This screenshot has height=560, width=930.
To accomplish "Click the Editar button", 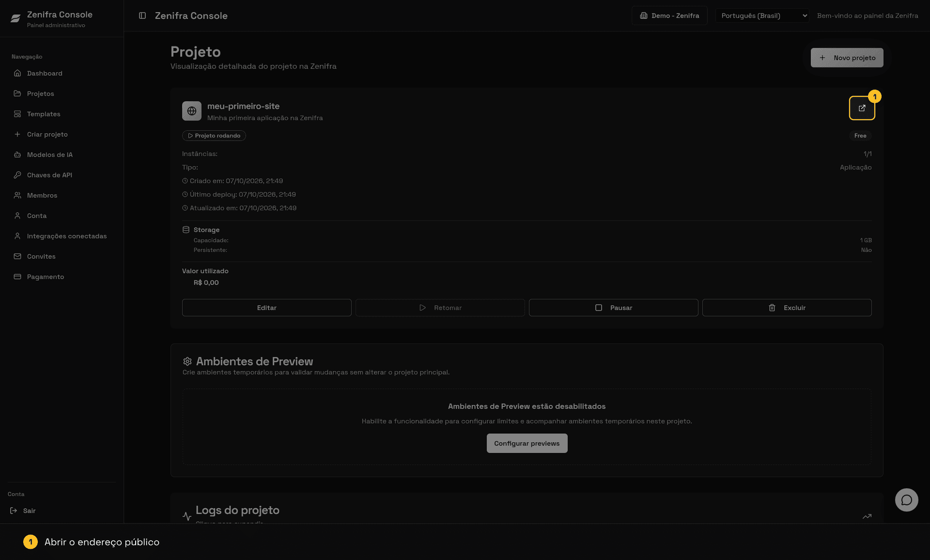I will (x=266, y=308).
